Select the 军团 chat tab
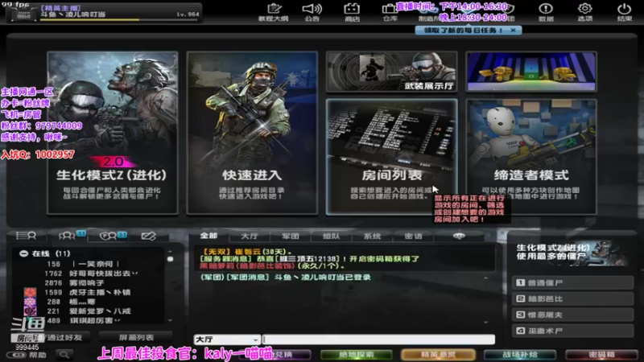This screenshot has height=362, width=644. click(x=291, y=237)
